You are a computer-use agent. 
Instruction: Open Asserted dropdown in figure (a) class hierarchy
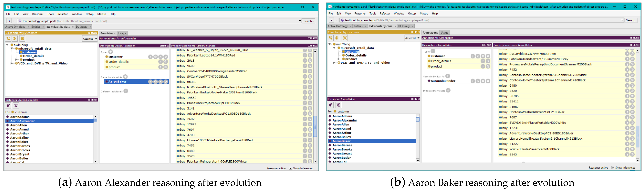click(90, 39)
